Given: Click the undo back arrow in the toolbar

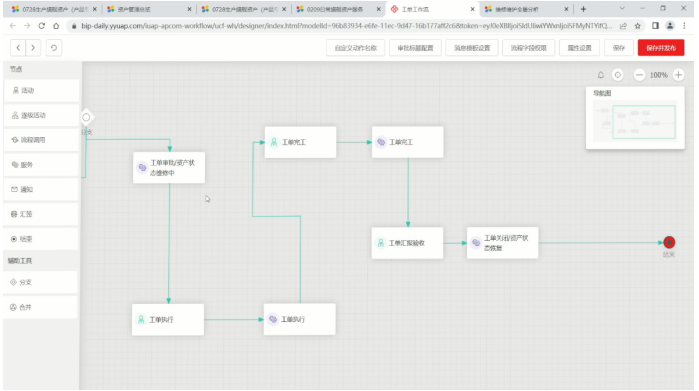Looking at the screenshot, I should coord(18,48).
